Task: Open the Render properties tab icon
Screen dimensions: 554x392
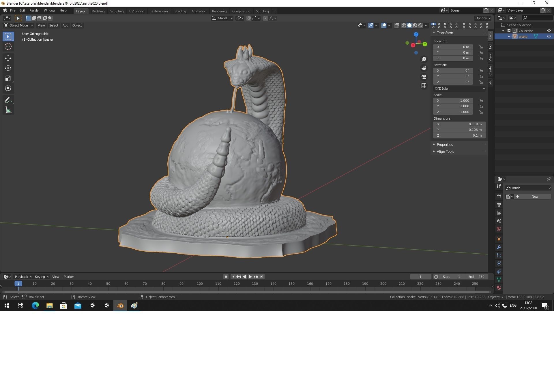Action: click(x=499, y=197)
